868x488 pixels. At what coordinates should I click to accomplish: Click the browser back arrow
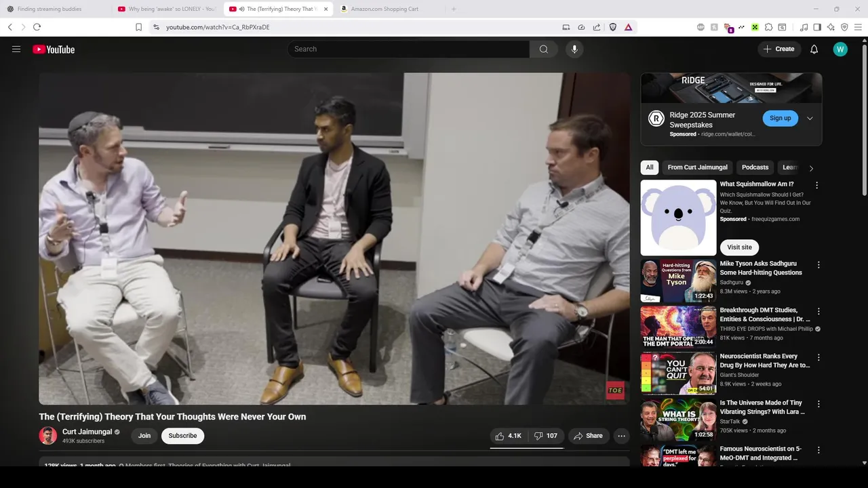click(x=9, y=27)
